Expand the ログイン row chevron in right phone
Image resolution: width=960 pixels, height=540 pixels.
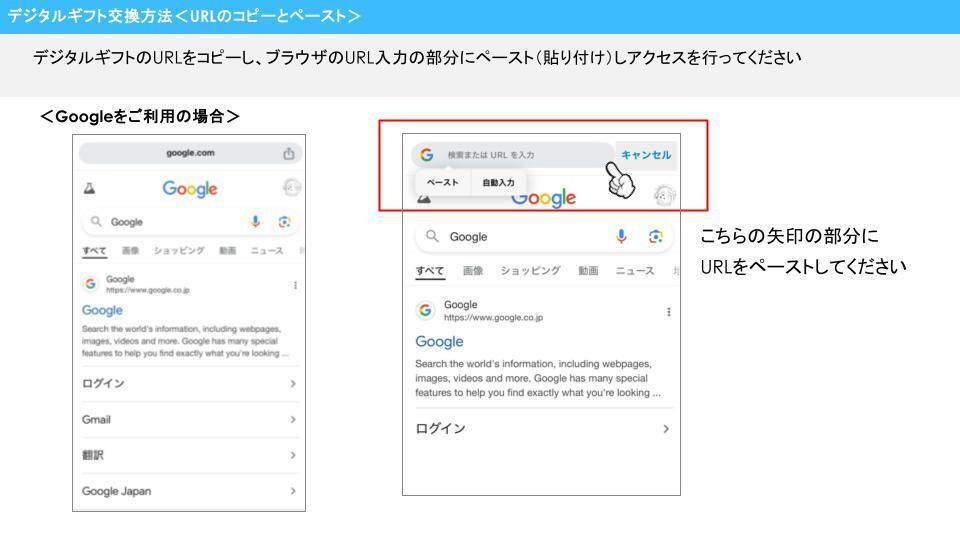pyautogui.click(x=666, y=429)
